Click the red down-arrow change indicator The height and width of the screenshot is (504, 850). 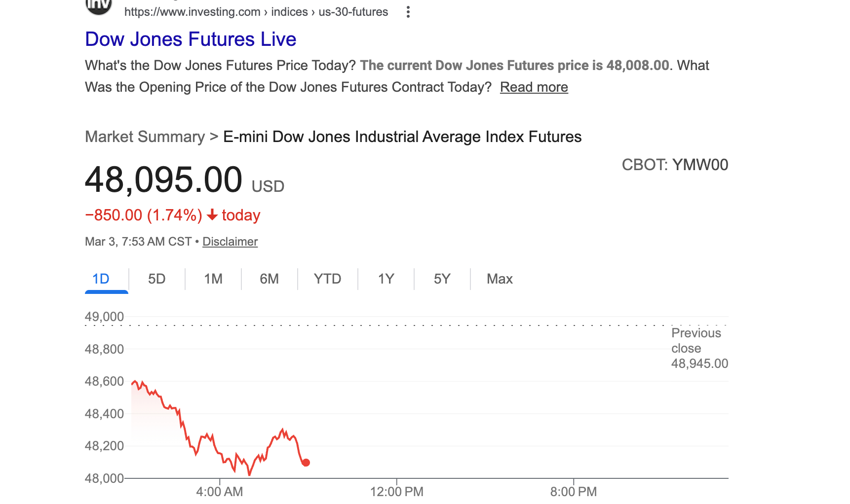coord(212,215)
